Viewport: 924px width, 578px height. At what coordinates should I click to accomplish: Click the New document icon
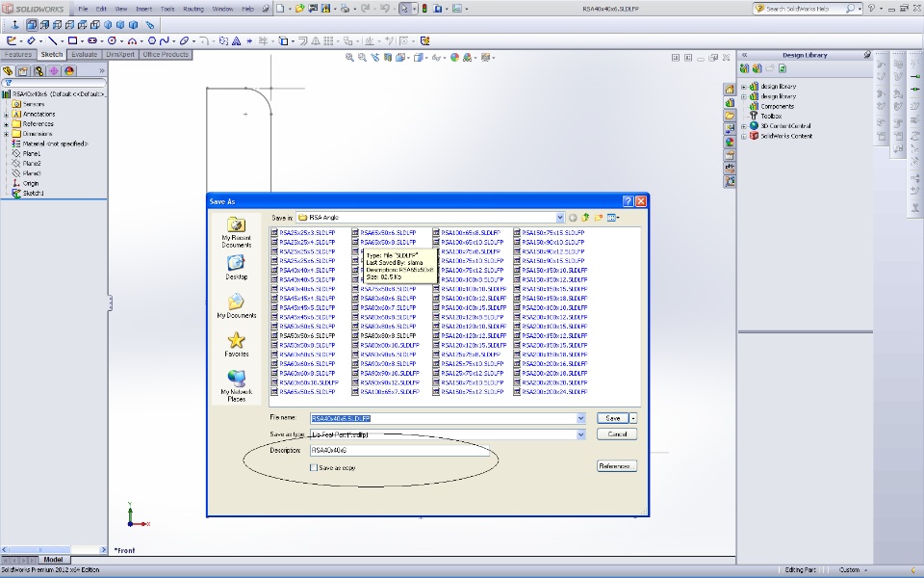click(280, 9)
